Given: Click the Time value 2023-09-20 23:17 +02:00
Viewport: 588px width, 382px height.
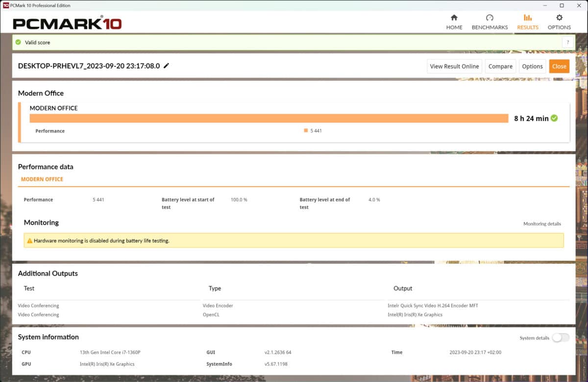Looking at the screenshot, I should pos(475,353).
